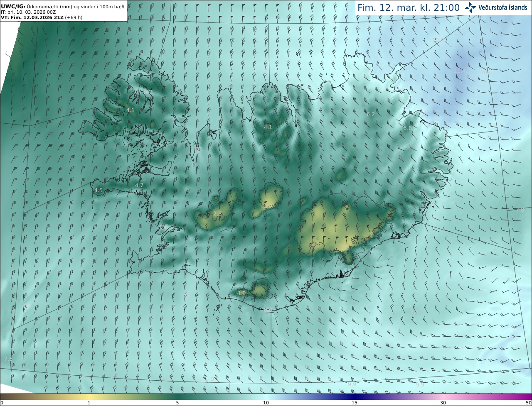The height and width of the screenshot is (406, 532).
Task: Click the 6.2 value on the map
Action: point(371,114)
